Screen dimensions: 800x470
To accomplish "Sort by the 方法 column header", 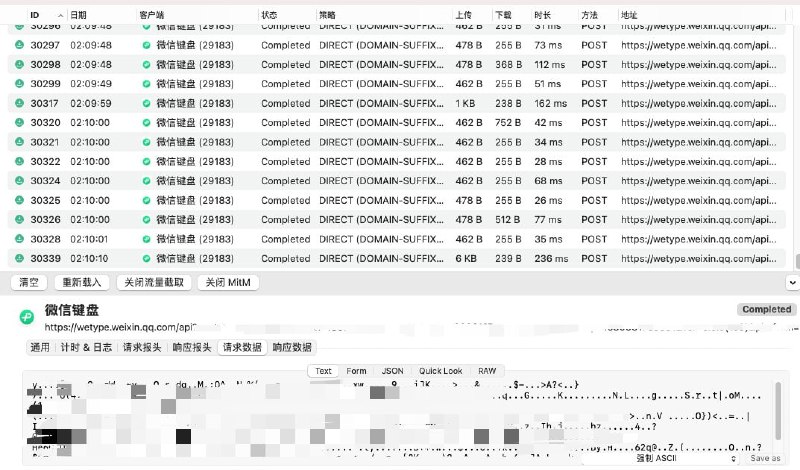I will (589, 15).
